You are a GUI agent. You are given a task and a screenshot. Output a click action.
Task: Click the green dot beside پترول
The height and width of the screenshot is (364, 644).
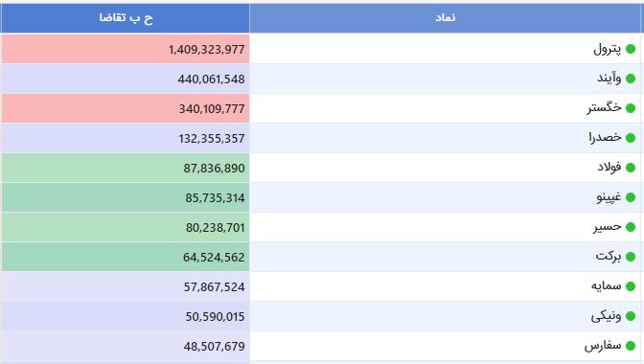coord(631,49)
